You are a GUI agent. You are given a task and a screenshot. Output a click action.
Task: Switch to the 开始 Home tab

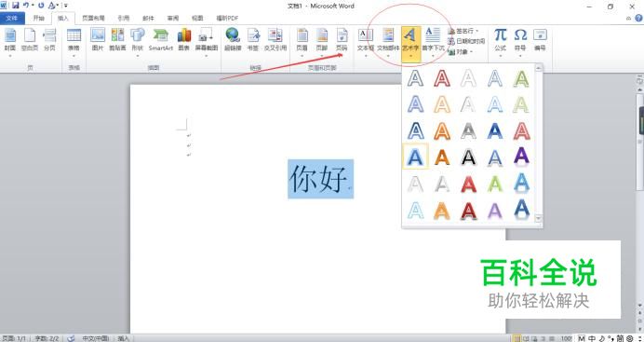(x=39, y=18)
